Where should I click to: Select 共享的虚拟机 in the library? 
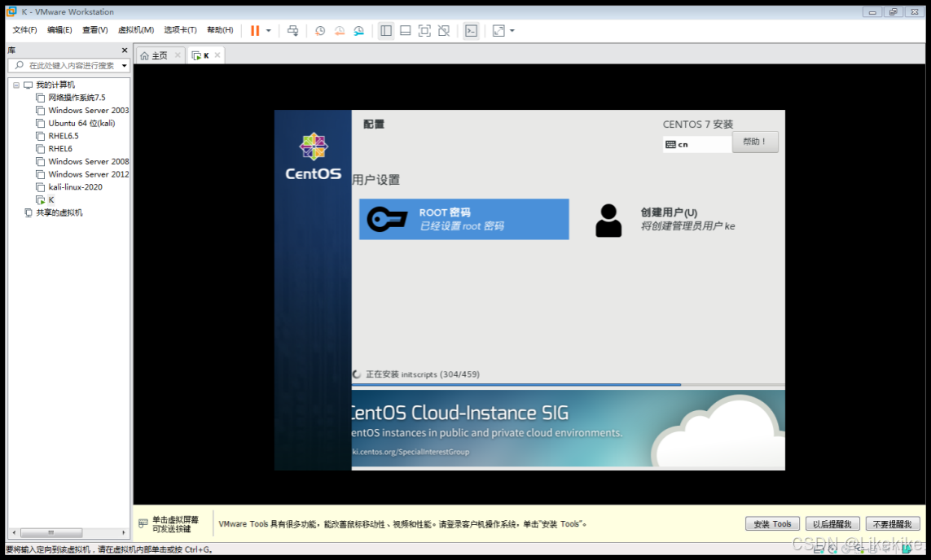click(59, 212)
